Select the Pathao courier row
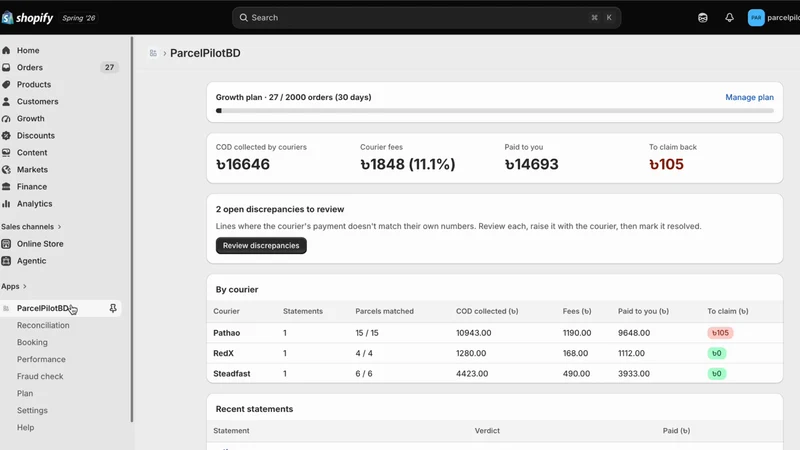800x450 pixels. pos(494,333)
